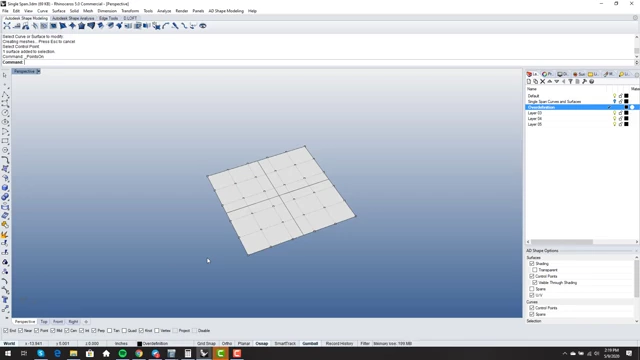The width and height of the screenshot is (640, 360).
Task: Select the blue diamond surface tool icon
Action: 72,26
